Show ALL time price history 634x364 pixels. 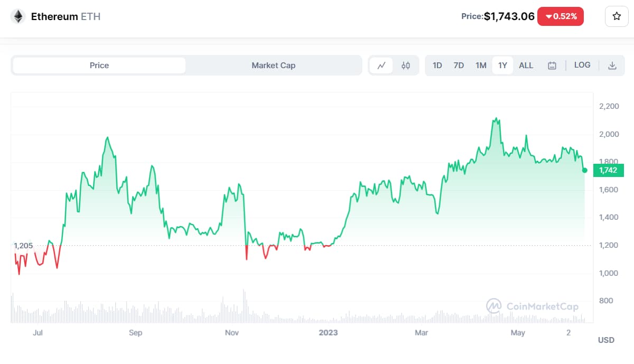pyautogui.click(x=526, y=66)
